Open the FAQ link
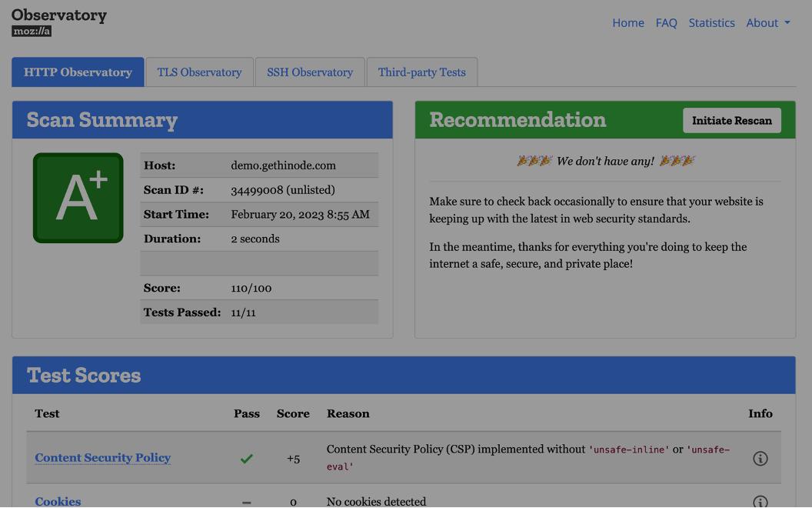Viewport: 812px width, 508px height. click(x=666, y=23)
